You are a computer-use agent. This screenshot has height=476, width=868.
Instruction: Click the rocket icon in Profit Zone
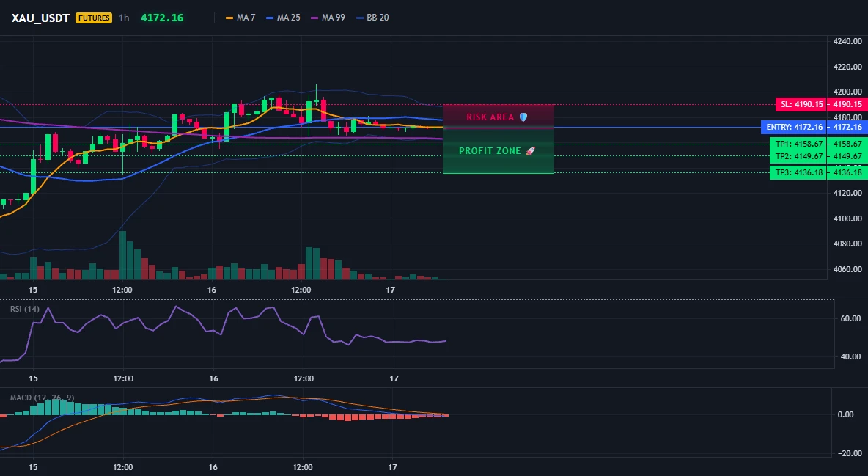[530, 151]
